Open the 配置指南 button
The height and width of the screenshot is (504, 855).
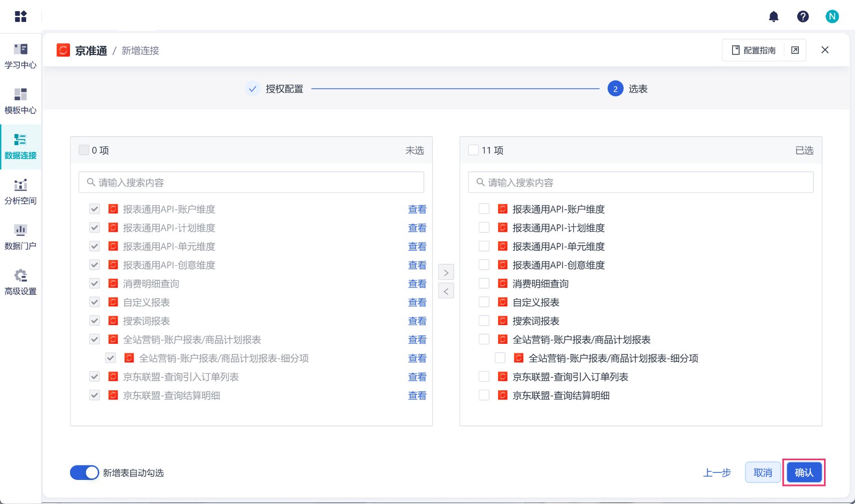click(x=753, y=50)
